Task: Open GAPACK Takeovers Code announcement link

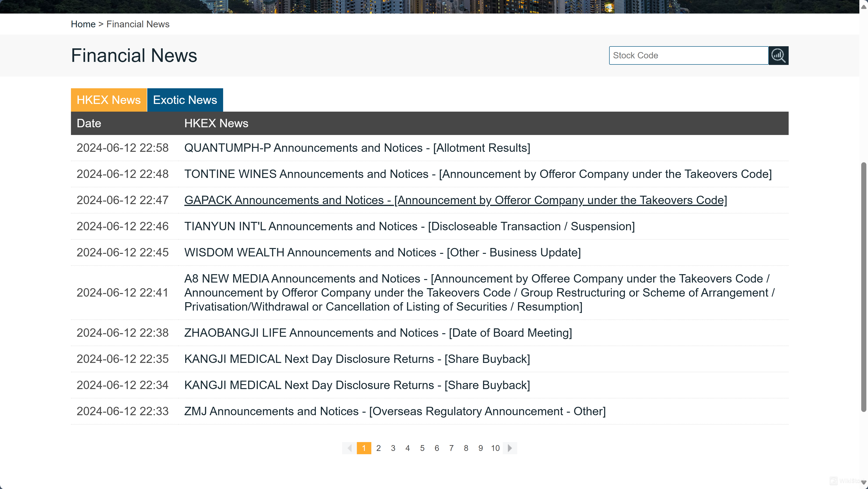Action: [455, 200]
